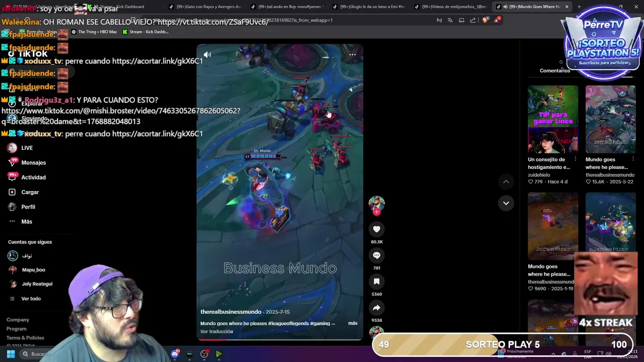644x362 pixels.
Task: Open the #leagueoflegends hashtag
Action: [x=289, y=323]
